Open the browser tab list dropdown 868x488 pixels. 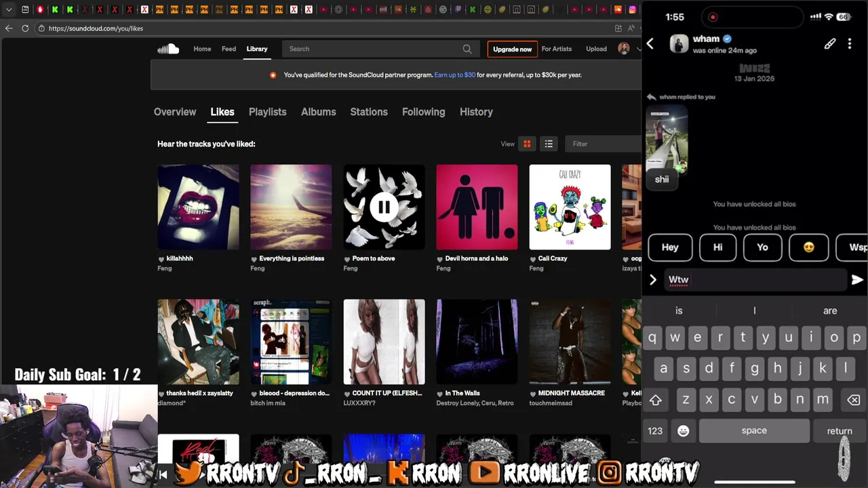(x=9, y=9)
